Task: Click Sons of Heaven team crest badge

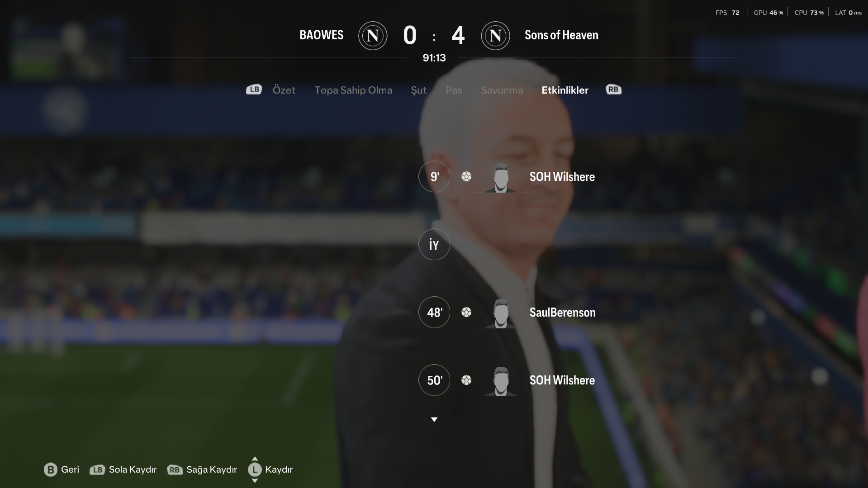Action: (x=495, y=35)
